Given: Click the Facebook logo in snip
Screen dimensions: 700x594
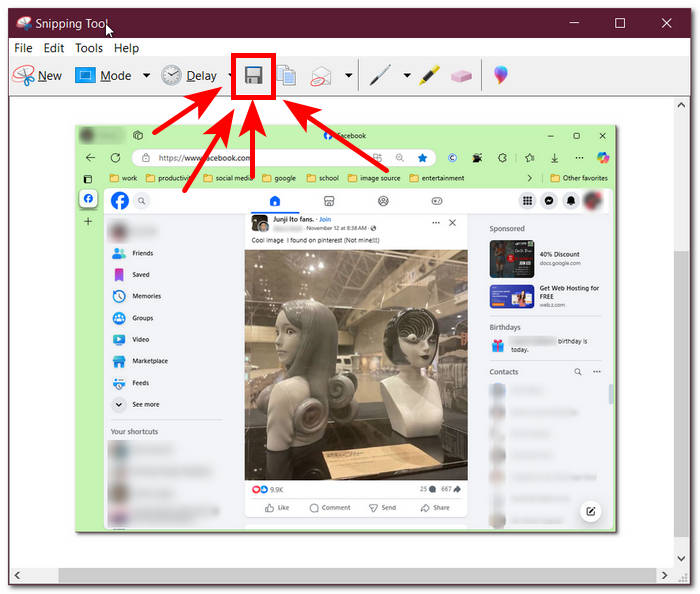Looking at the screenshot, I should click(x=120, y=201).
